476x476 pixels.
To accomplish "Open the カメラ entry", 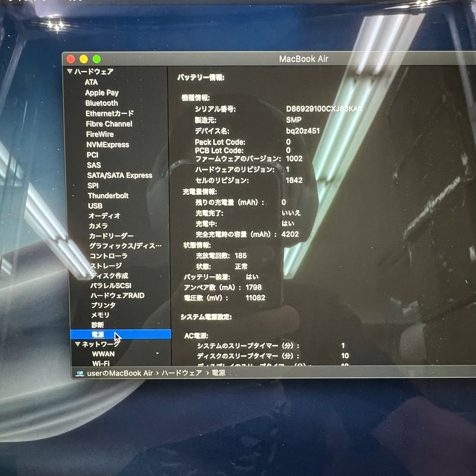I will tap(98, 226).
